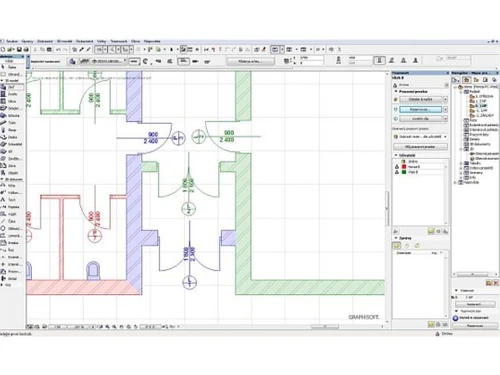
Task: Click the Navigator horizontal scrollbar
Action: point(472,274)
